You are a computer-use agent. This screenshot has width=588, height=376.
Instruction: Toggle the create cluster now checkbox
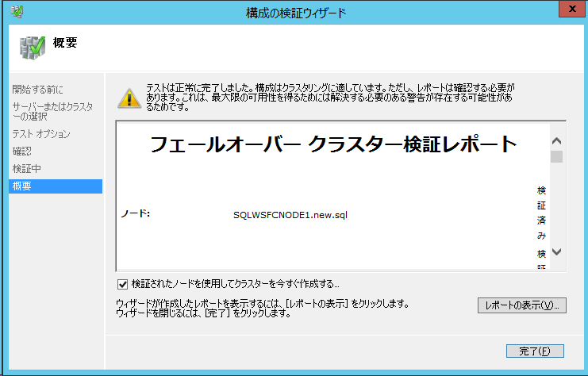tap(122, 283)
